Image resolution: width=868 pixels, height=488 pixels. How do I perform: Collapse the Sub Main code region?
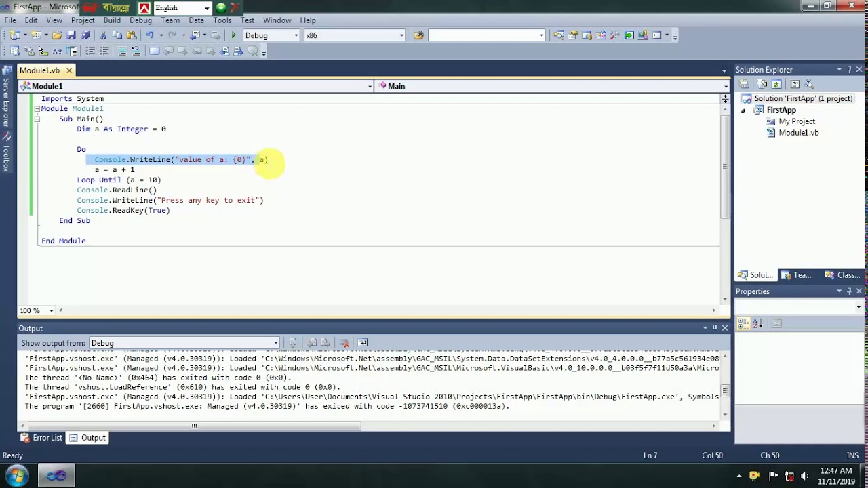point(37,119)
